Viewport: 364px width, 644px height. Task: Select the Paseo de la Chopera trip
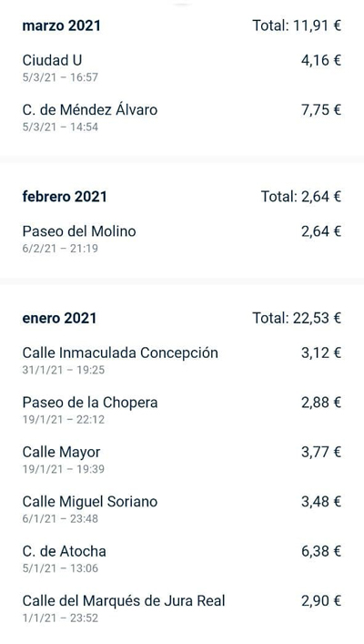point(182,410)
